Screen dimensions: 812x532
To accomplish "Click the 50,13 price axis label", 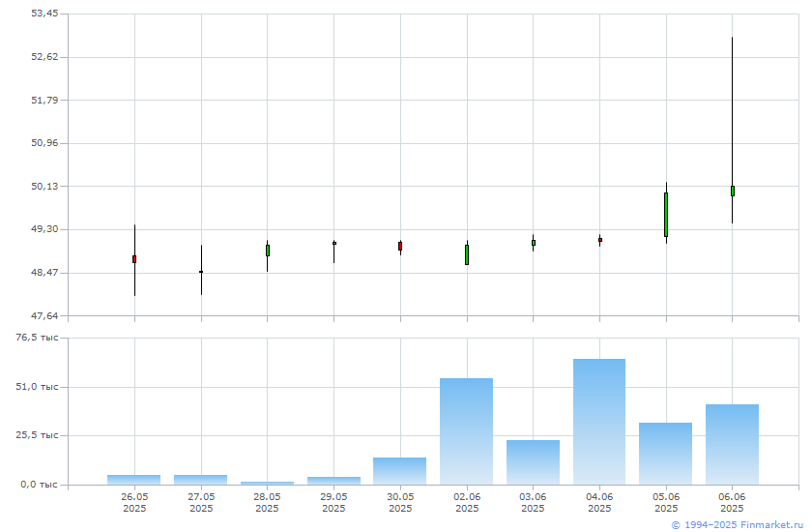I will pyautogui.click(x=44, y=186).
